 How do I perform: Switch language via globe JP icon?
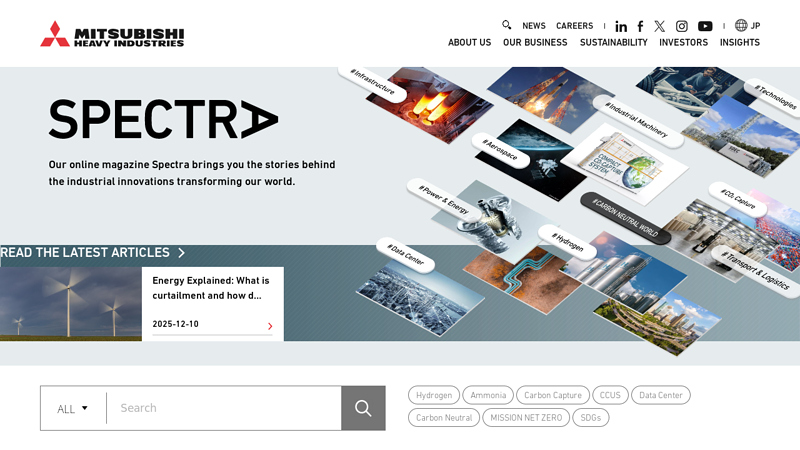point(747,26)
